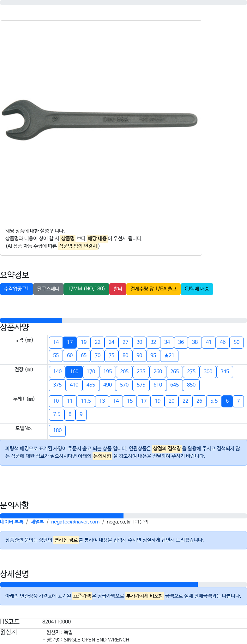Open the 네이버 톡톡 link

(x=12, y=522)
